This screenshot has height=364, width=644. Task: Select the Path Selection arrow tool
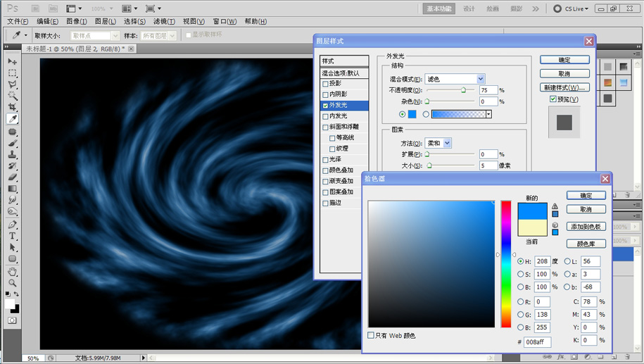(x=13, y=247)
